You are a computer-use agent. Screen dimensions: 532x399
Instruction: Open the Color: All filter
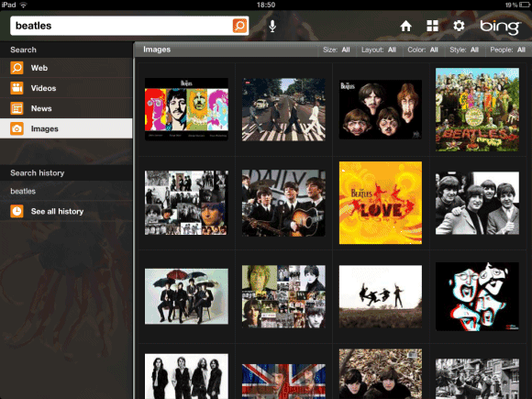coord(423,50)
